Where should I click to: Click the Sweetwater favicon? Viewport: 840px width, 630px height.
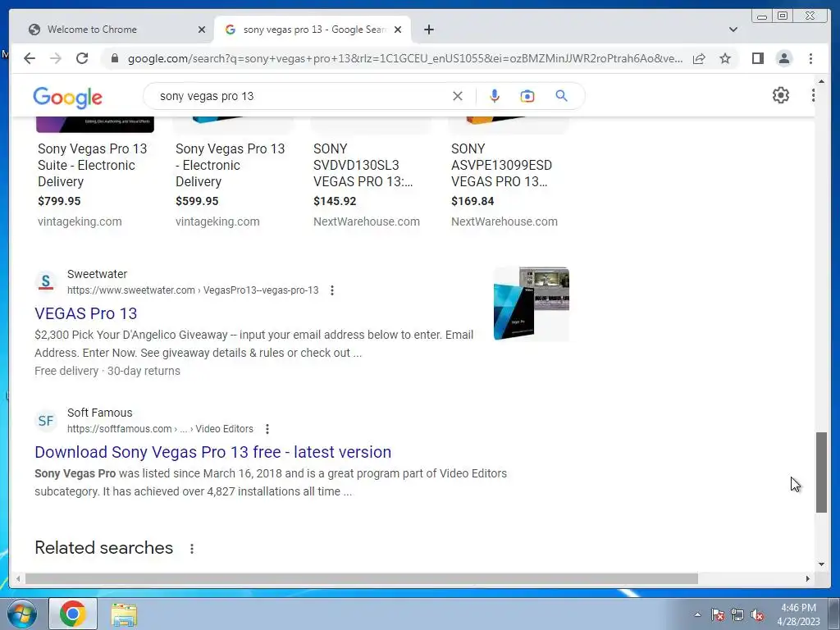(x=46, y=282)
